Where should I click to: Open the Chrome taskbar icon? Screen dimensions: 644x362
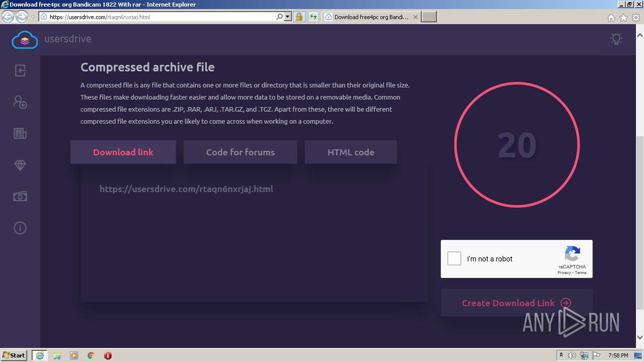click(x=91, y=355)
